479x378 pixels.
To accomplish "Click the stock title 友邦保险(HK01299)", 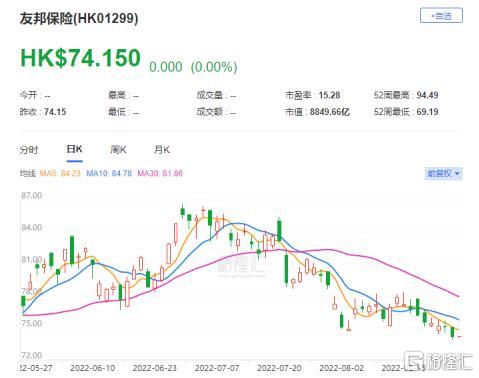I will pyautogui.click(x=79, y=18).
